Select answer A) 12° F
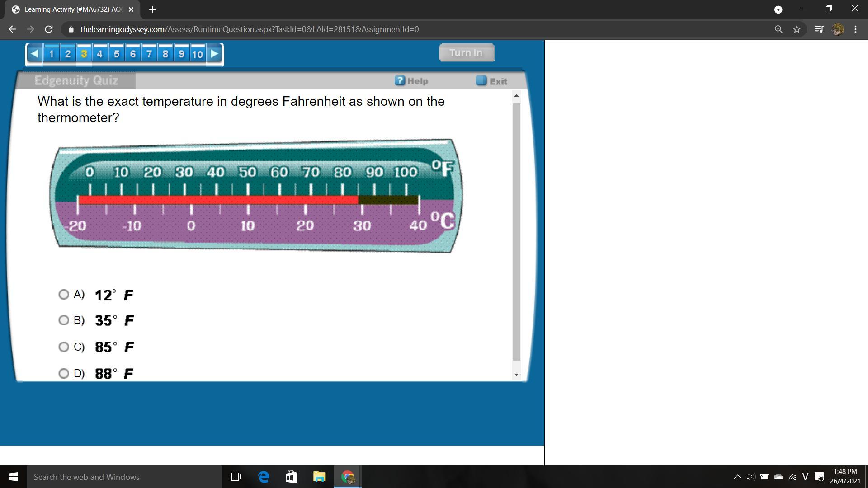 [64, 295]
